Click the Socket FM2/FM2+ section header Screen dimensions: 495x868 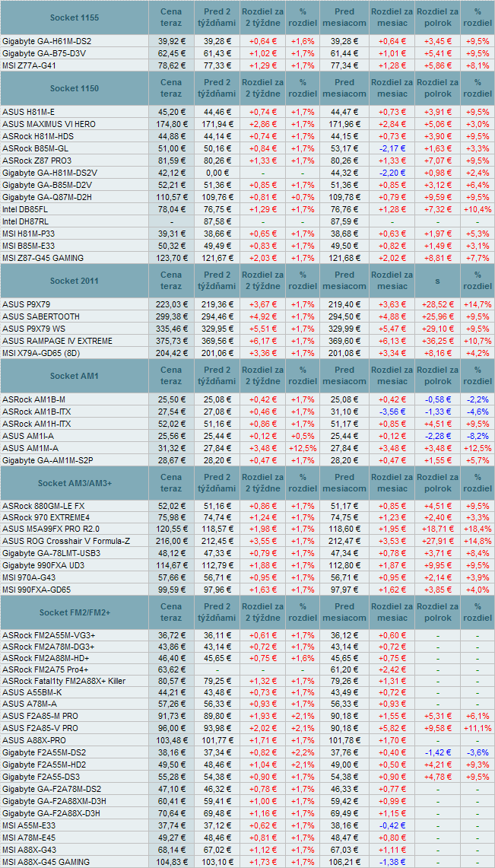(x=75, y=612)
